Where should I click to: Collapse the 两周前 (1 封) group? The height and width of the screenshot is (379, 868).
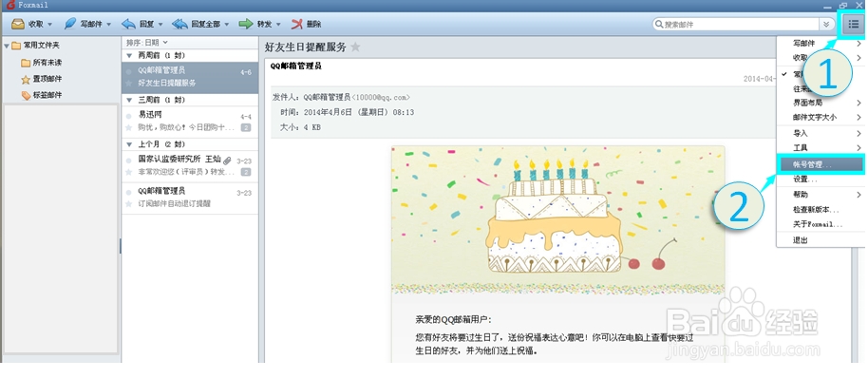point(129,56)
